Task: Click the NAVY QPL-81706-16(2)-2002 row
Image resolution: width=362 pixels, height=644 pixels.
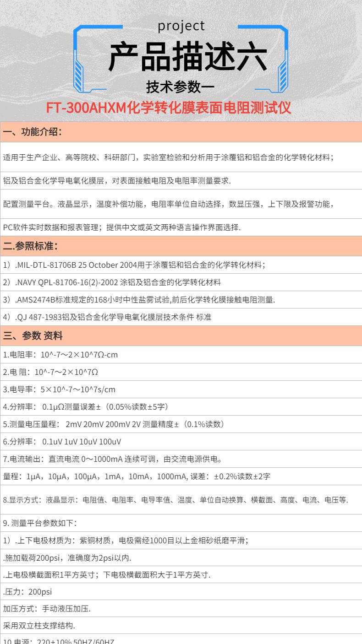Action: click(x=181, y=282)
